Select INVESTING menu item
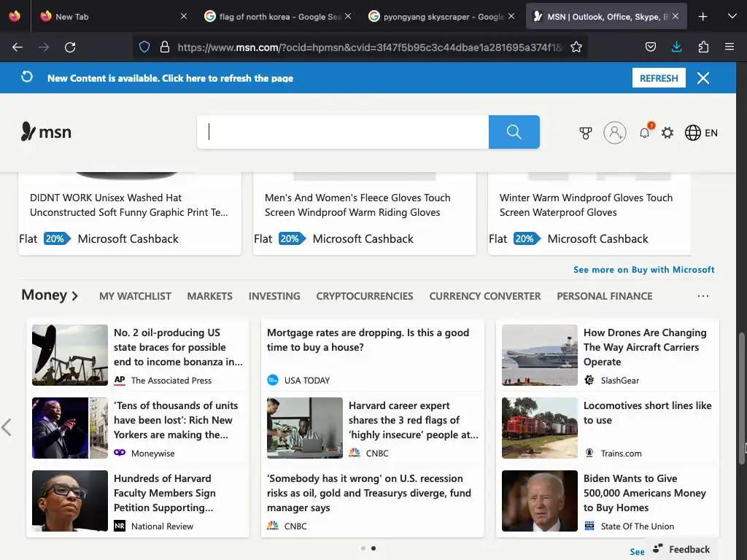The image size is (747, 560). (274, 296)
